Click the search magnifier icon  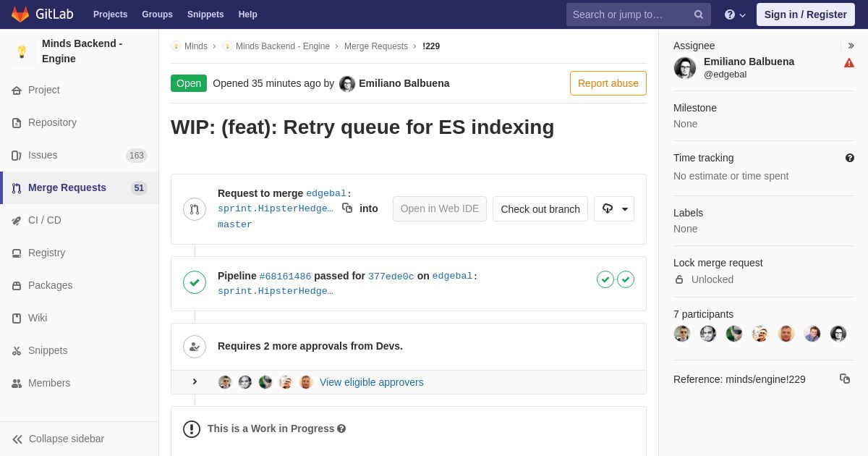pos(699,14)
